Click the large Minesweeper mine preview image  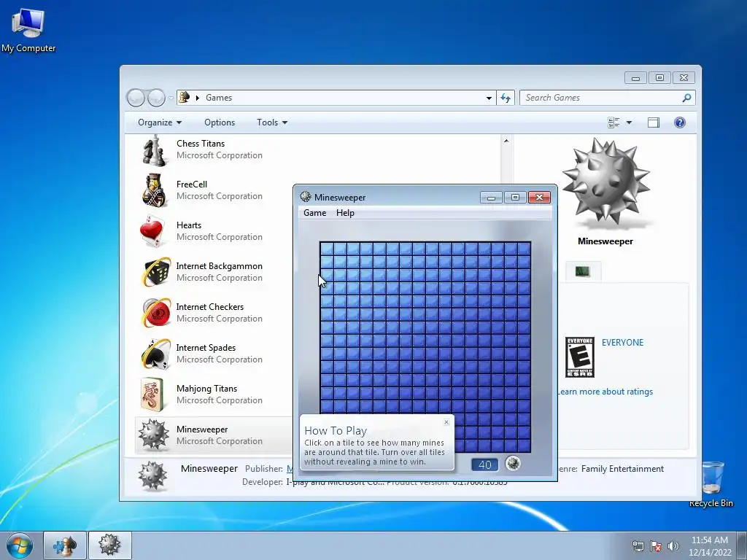(605, 183)
